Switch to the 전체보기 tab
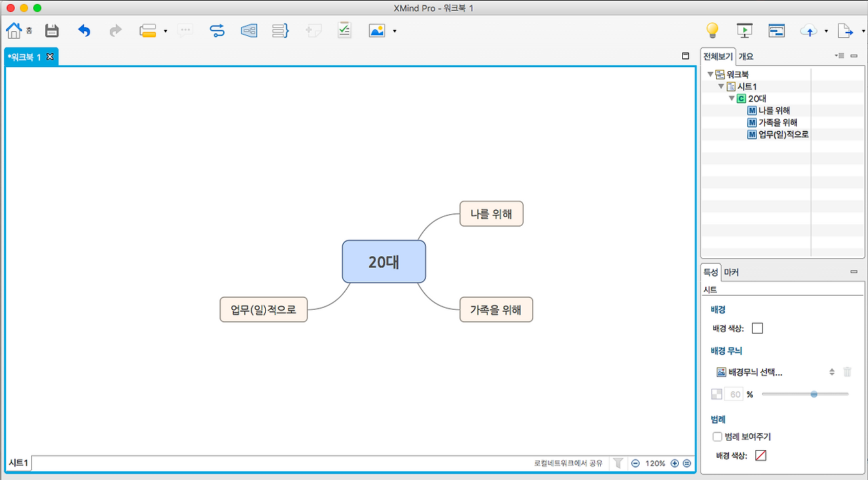 (x=718, y=56)
